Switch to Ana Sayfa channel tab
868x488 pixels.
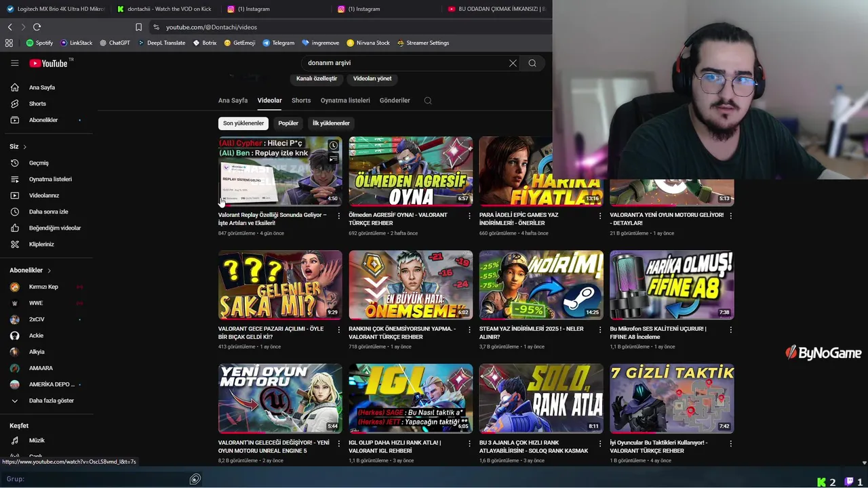[233, 100]
